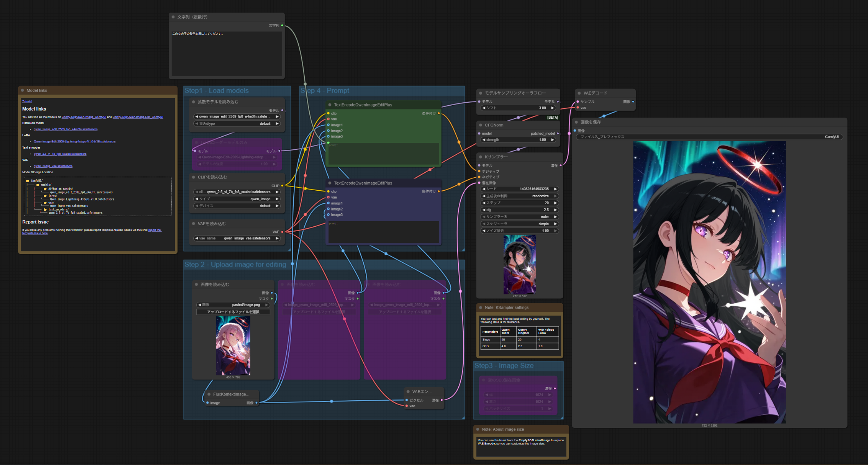868x465 pixels.
Task: Toggle collapse on the 拡散モデルを読み込む node dot
Action: (x=193, y=102)
